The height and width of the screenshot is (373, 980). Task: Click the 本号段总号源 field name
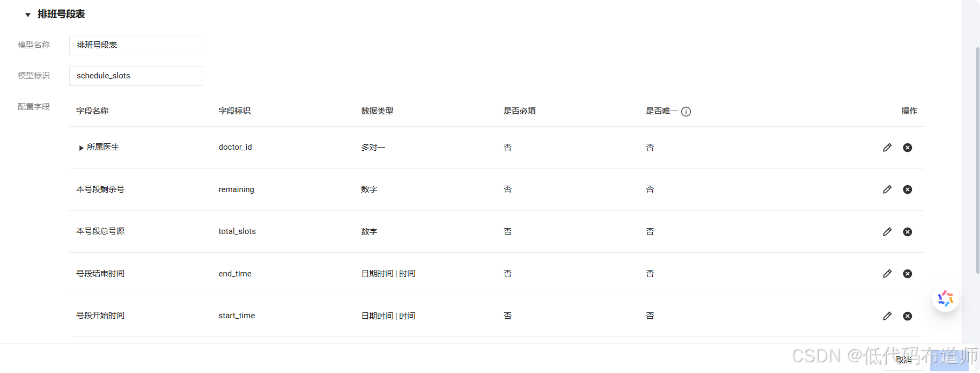coord(100,231)
